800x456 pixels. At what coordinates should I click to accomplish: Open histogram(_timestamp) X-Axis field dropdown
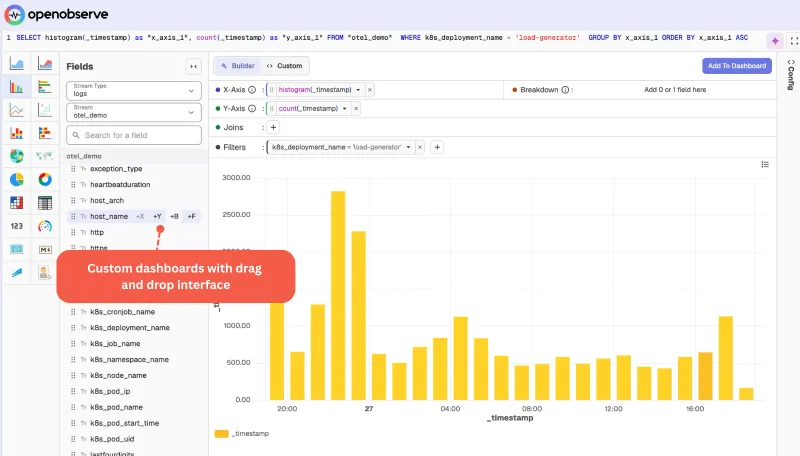358,90
